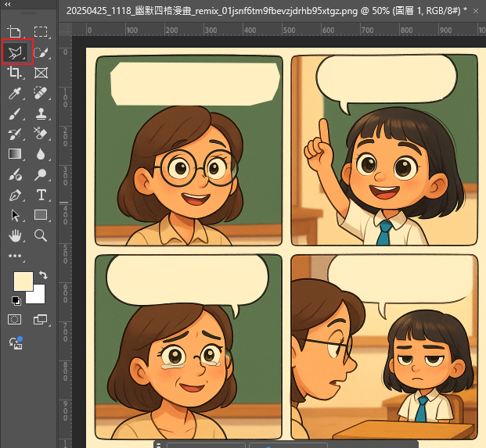Select the Path Selection tool
The height and width of the screenshot is (448, 486).
[15, 216]
